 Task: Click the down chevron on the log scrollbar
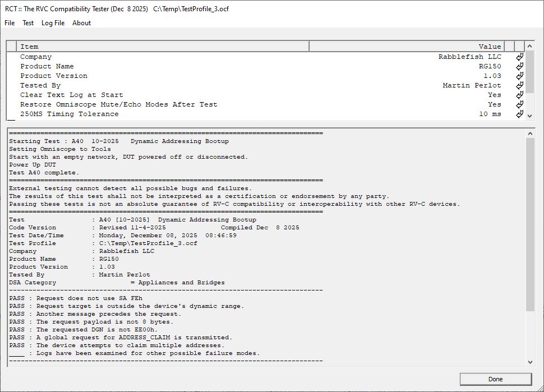click(x=530, y=363)
